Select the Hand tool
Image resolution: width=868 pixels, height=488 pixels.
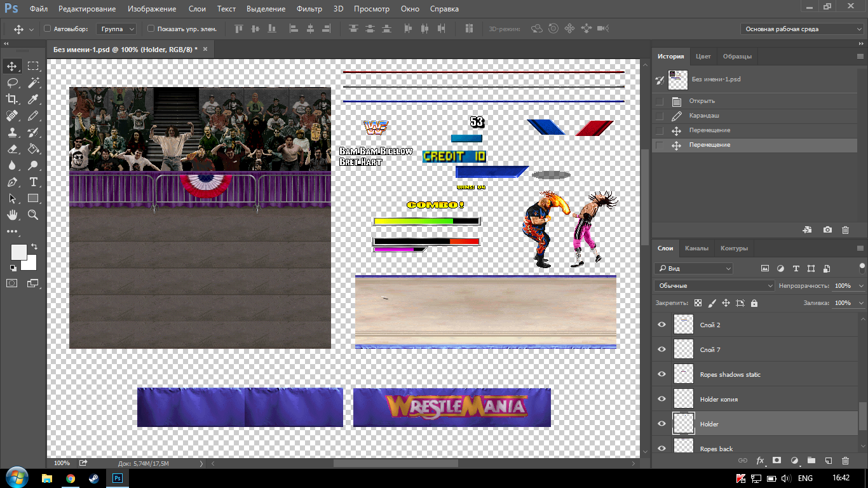click(x=12, y=215)
